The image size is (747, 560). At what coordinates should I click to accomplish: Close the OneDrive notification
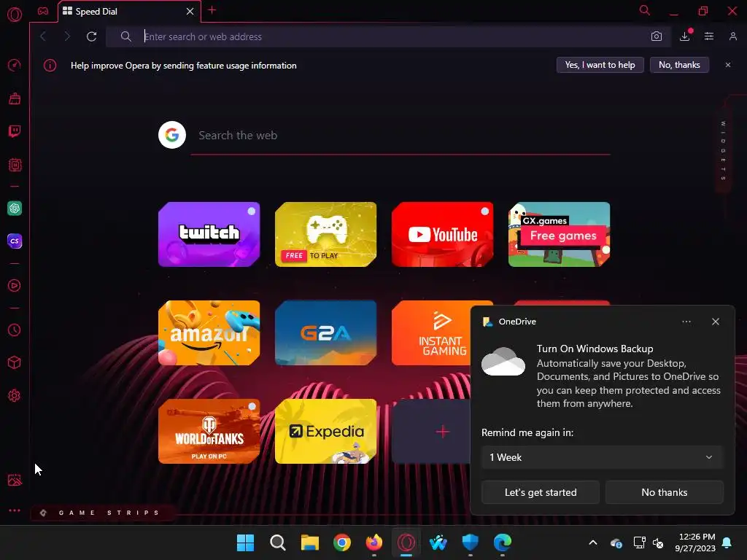coord(716,322)
